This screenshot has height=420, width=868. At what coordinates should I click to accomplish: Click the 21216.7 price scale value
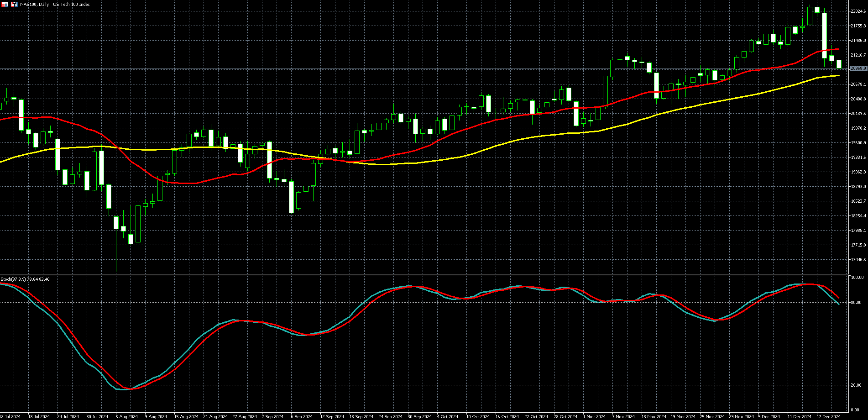tap(858, 55)
